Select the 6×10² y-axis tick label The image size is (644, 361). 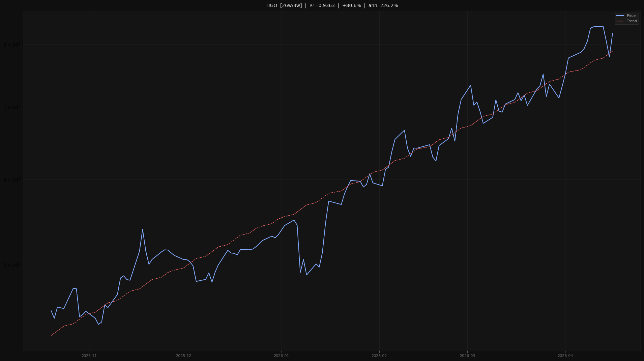pyautogui.click(x=12, y=179)
